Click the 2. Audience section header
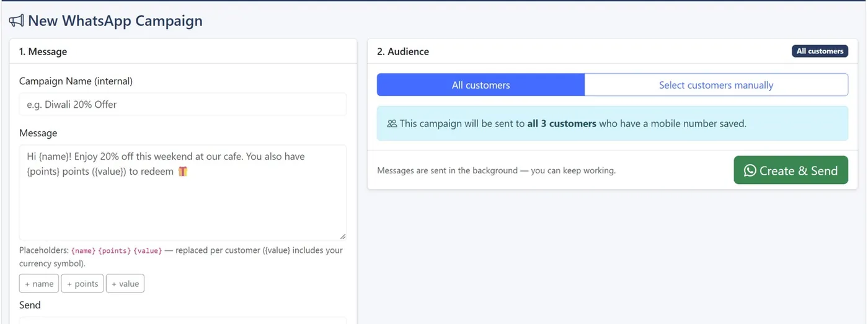Screen dimensions: 868x324 point(403,51)
